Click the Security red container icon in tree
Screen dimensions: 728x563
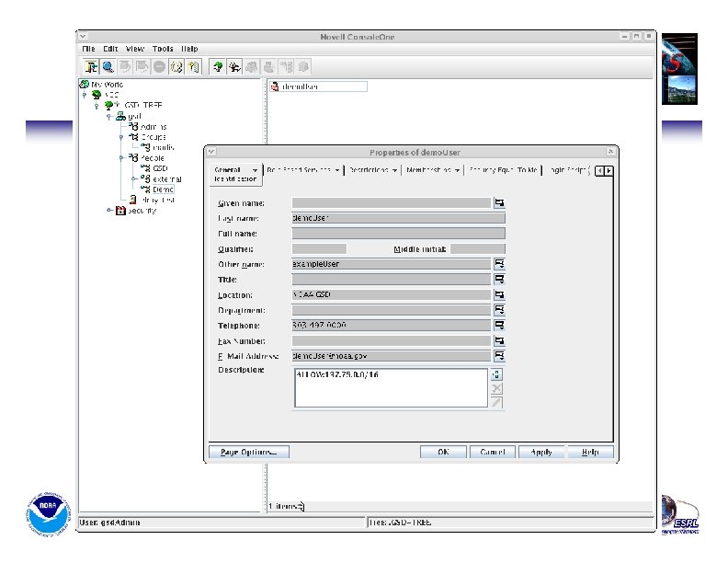pyautogui.click(x=120, y=211)
